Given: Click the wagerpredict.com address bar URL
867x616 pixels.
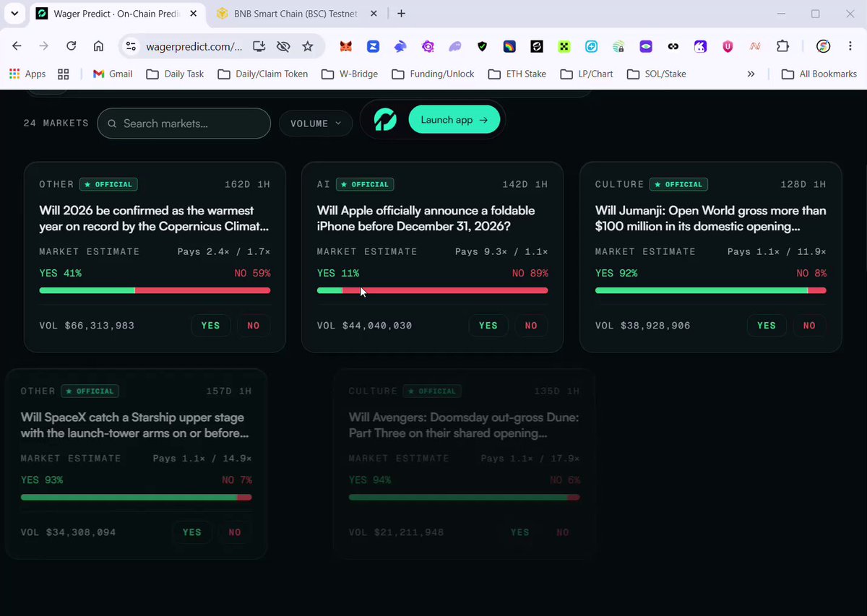Looking at the screenshot, I should click(x=194, y=46).
